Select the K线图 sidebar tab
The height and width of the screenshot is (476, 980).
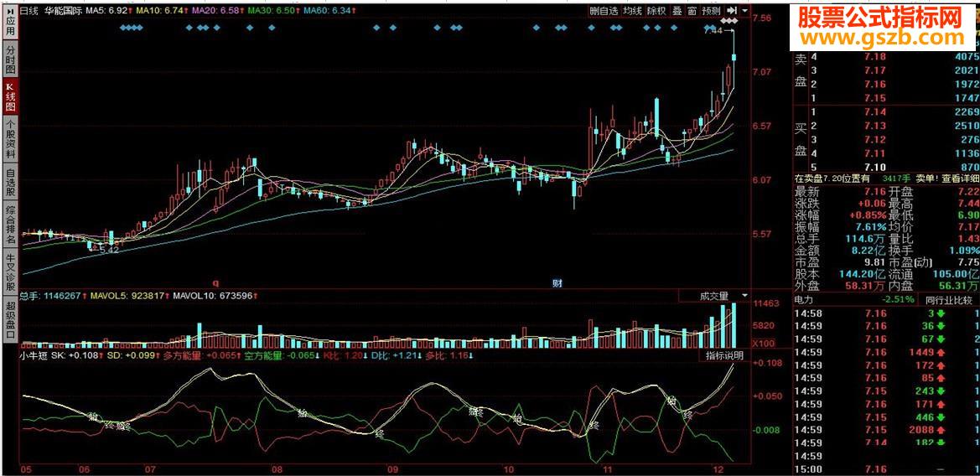click(x=10, y=97)
